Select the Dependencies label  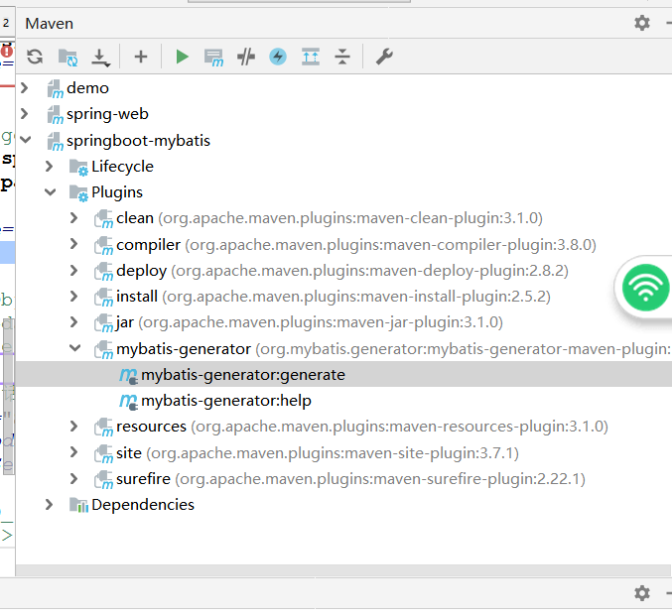143,505
